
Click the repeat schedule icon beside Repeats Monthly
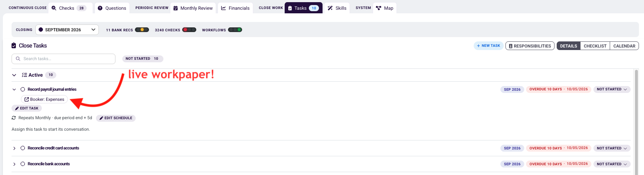14,118
